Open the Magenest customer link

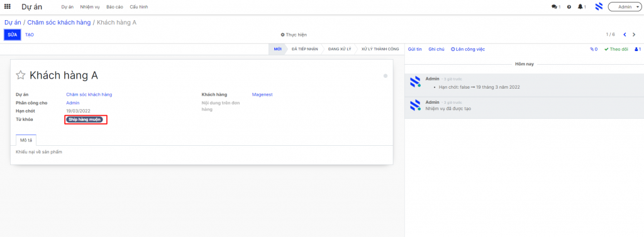tap(262, 94)
